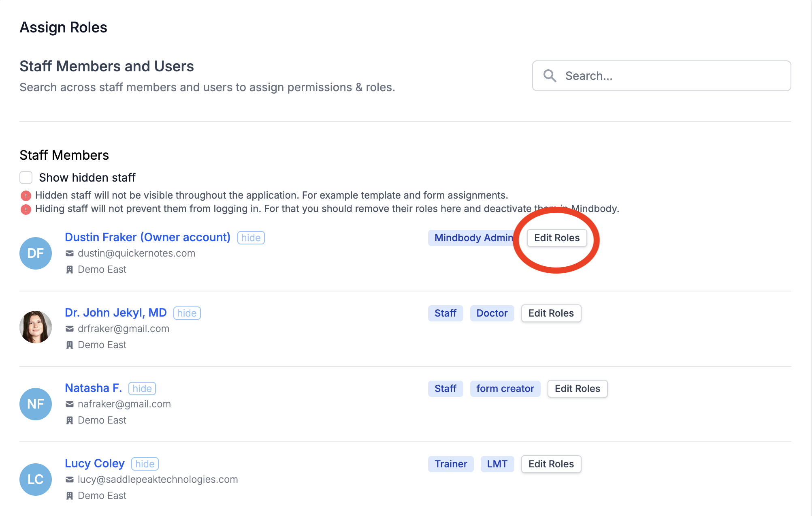Click envelope icon beside dustin@quickernotes.com

70,253
